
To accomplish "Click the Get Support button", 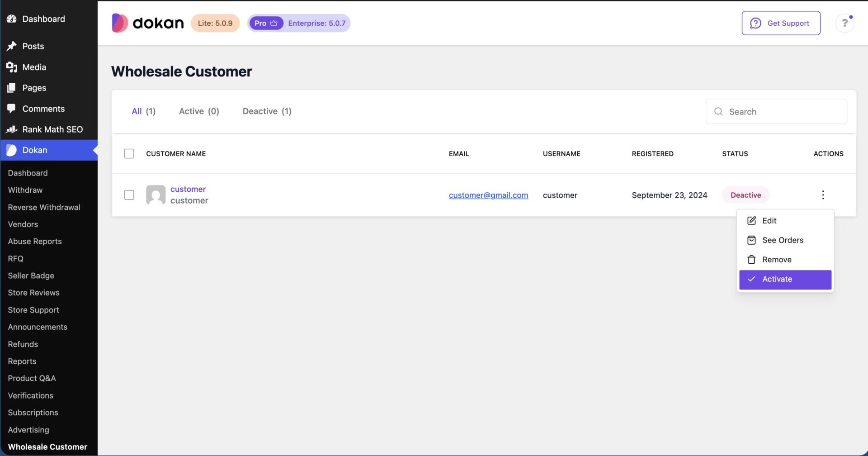I will click(781, 23).
